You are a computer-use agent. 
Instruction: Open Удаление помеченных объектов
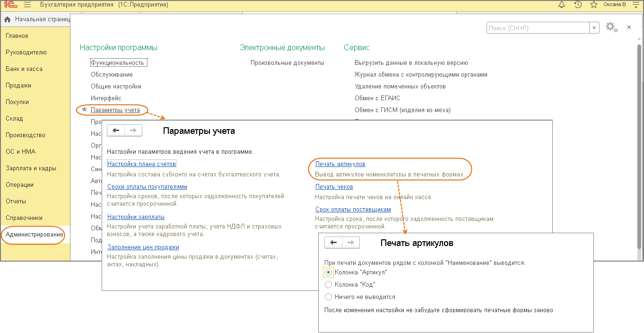[400, 86]
